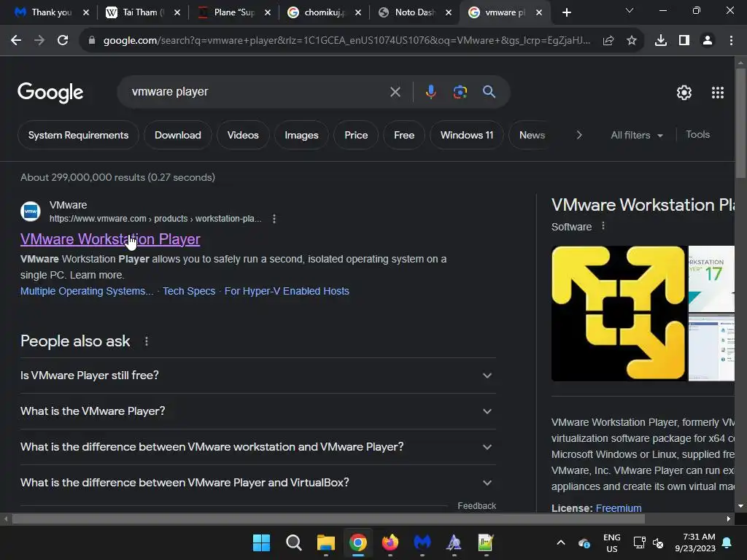Select the Images filter chip
The height and width of the screenshot is (560, 747).
click(301, 135)
